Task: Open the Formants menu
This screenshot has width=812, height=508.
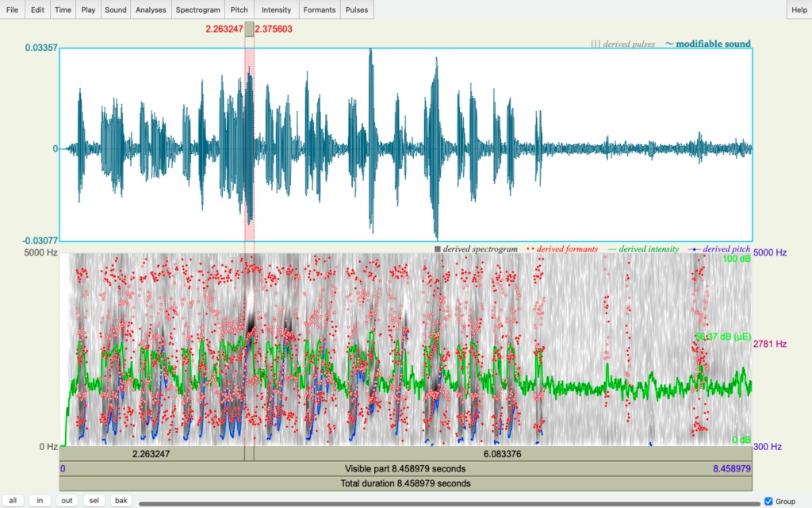Action: tap(319, 10)
